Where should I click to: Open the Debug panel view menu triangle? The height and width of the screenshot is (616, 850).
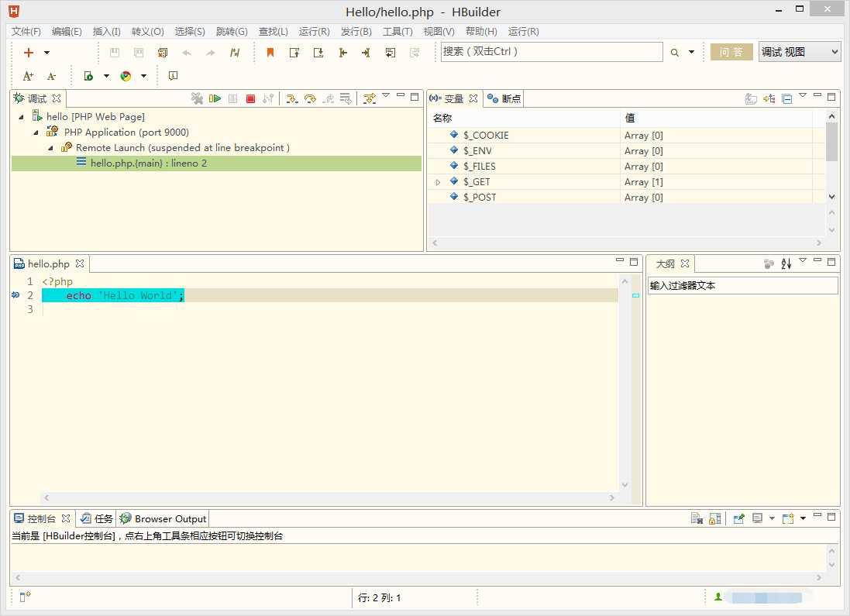pyautogui.click(x=386, y=95)
